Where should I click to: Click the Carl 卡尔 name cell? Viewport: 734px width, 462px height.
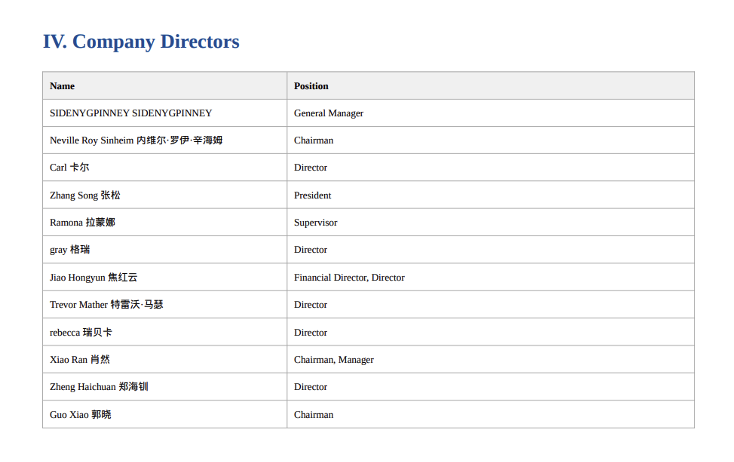[69, 168]
